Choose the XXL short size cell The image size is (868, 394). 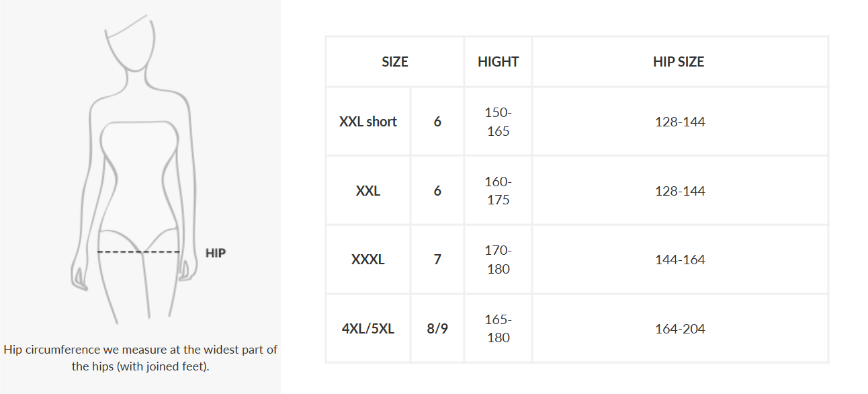point(368,122)
